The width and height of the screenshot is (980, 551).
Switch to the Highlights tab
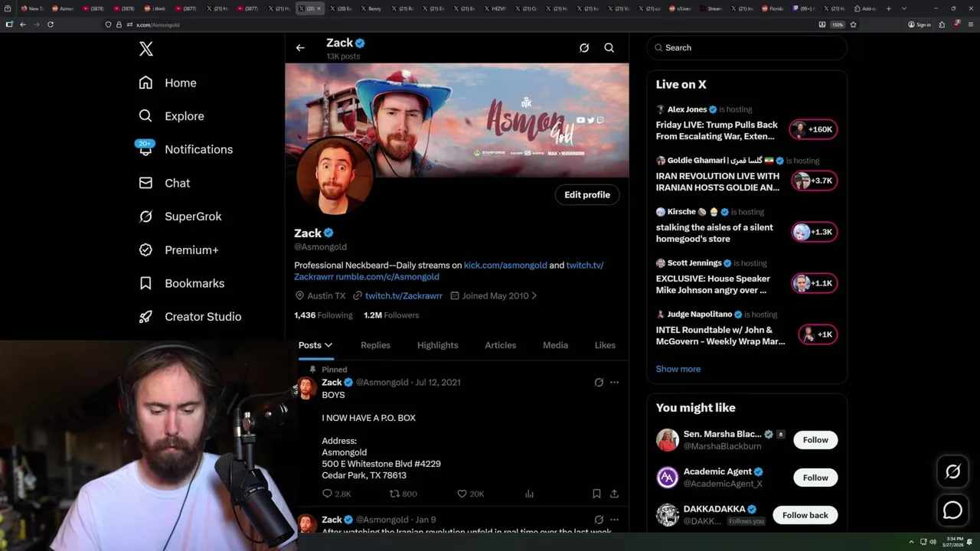438,345
